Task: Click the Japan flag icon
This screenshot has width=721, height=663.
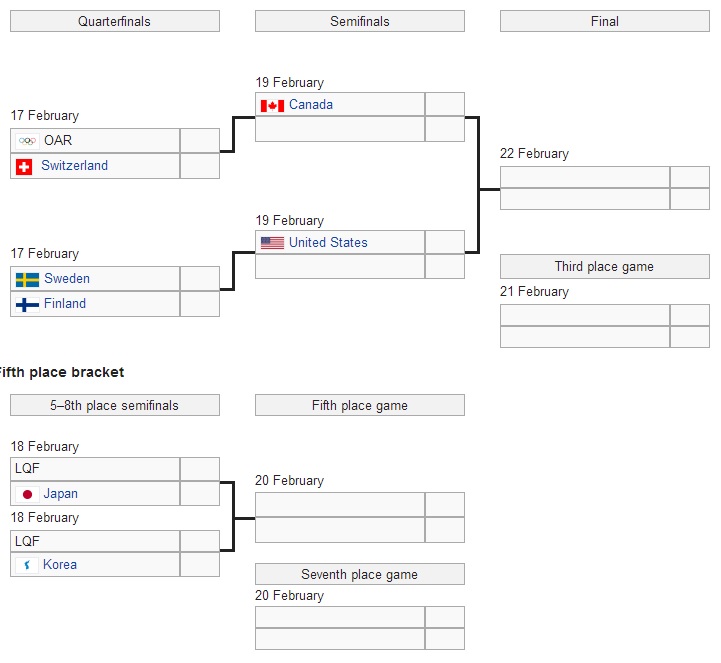Action: point(27,494)
